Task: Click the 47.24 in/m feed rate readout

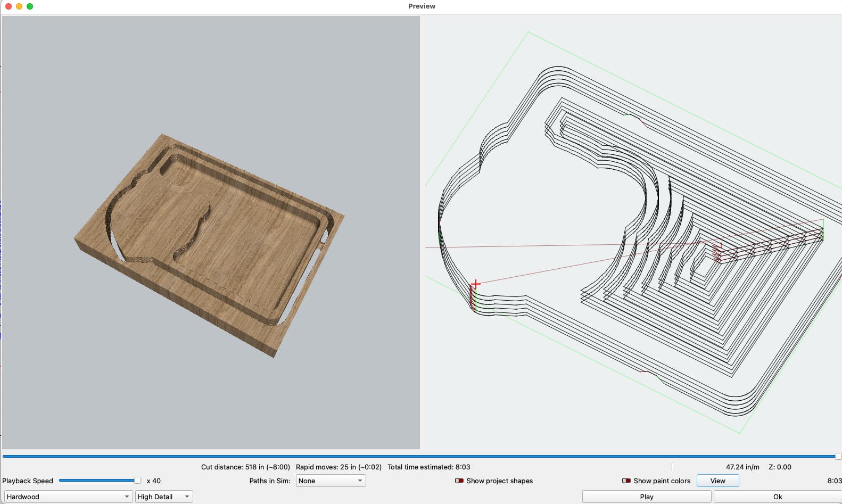Action: (x=742, y=467)
